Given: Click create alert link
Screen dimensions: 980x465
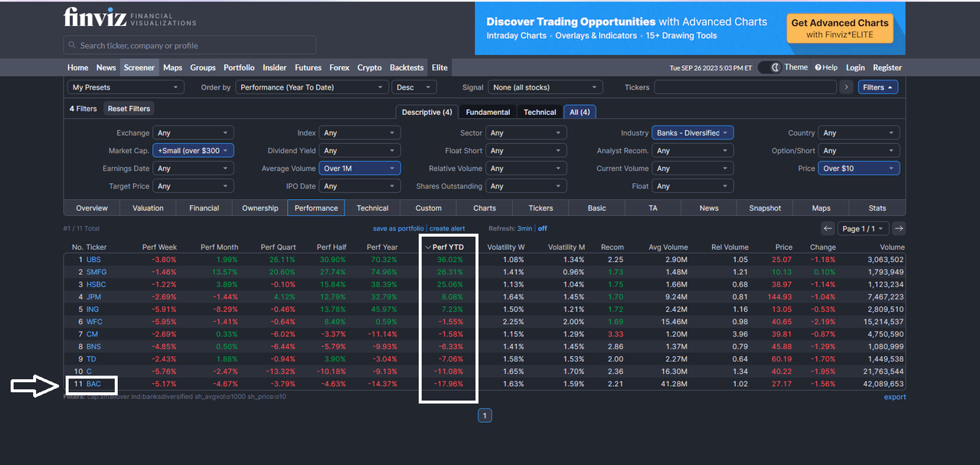Looking at the screenshot, I should click(x=447, y=228).
